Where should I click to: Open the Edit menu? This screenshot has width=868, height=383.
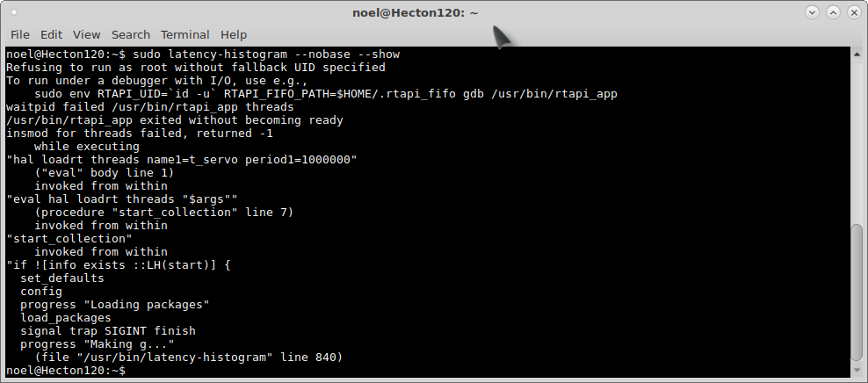point(51,34)
